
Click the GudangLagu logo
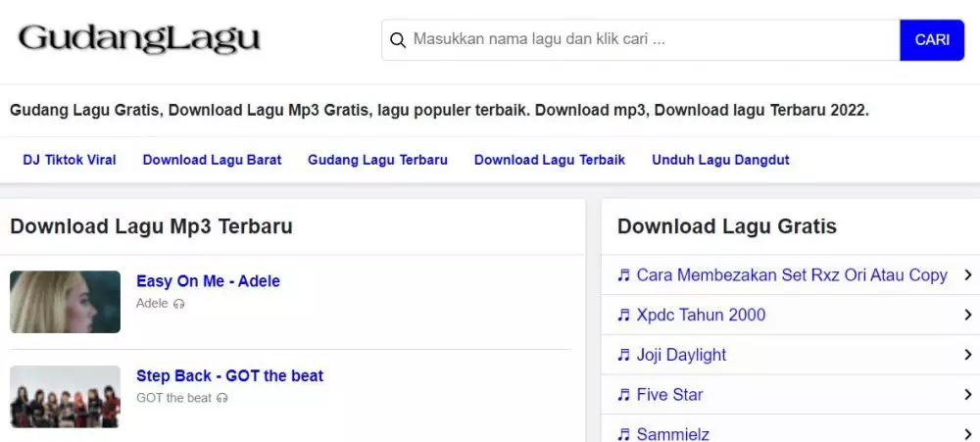pos(139,39)
